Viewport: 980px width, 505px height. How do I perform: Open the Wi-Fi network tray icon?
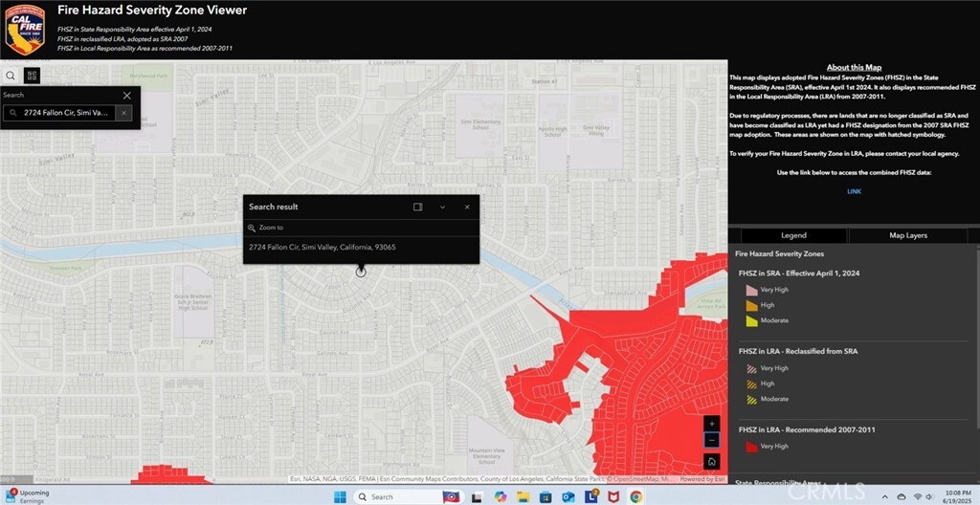pyautogui.click(x=917, y=497)
